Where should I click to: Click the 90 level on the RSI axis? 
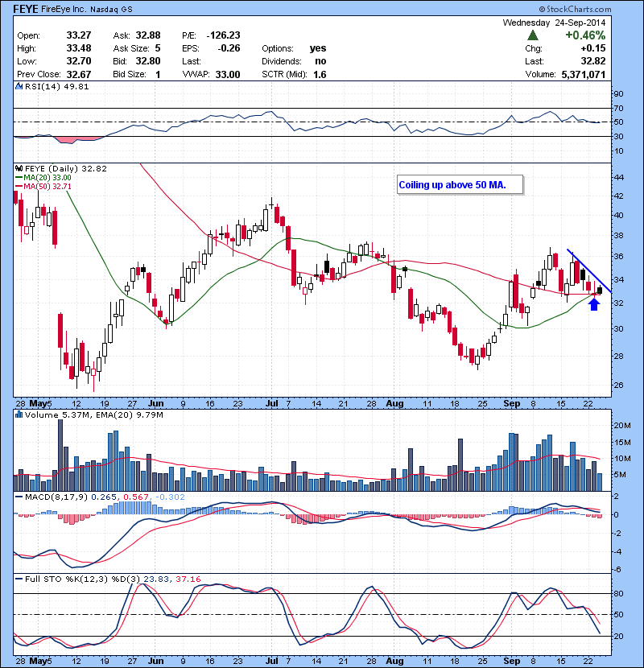(x=618, y=93)
